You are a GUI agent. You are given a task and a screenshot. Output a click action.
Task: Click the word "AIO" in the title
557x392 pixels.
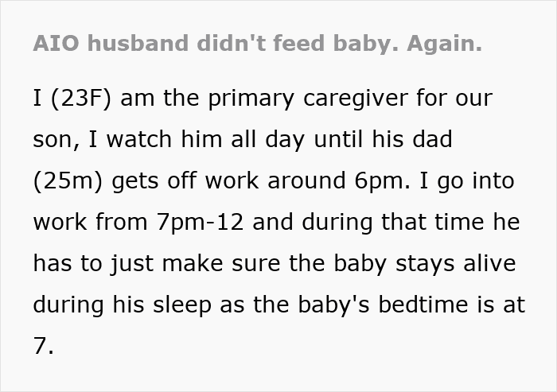point(56,43)
